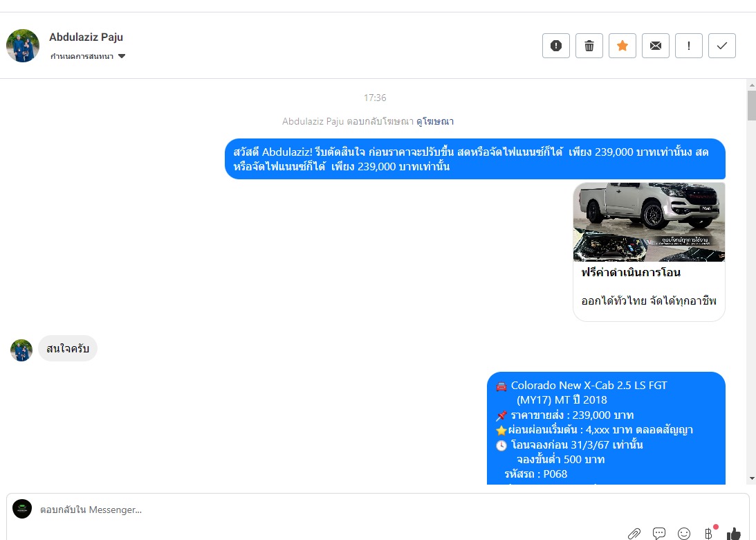Click the page avatar beside reply box
The height and width of the screenshot is (540, 756).
pos(22,509)
